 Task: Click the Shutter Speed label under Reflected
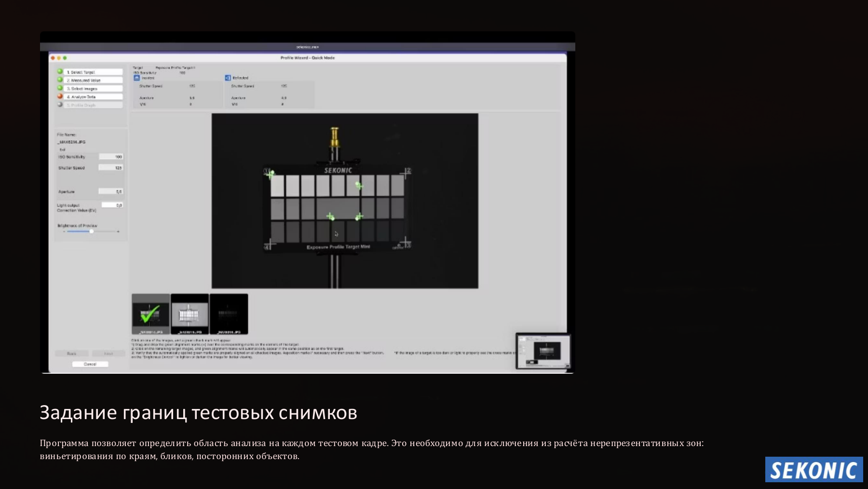point(243,86)
